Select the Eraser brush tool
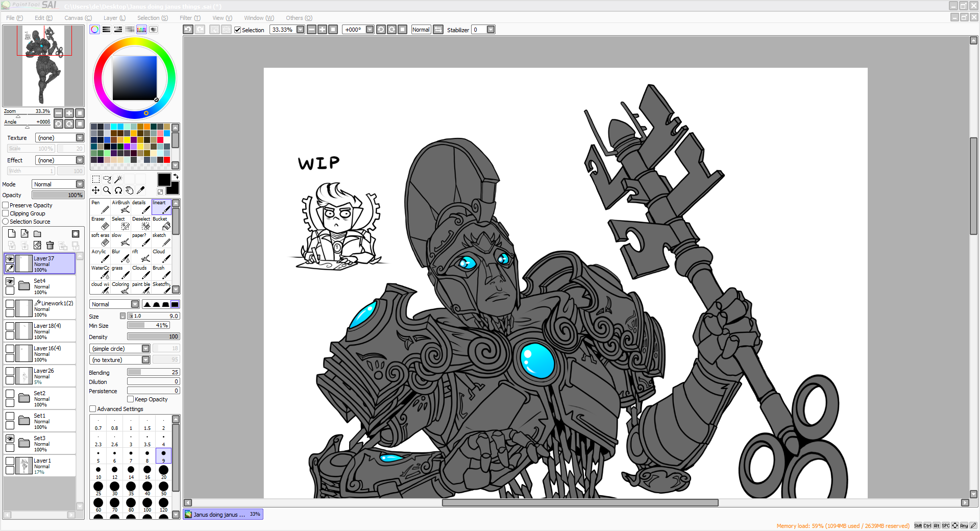980x531 pixels. (100, 223)
